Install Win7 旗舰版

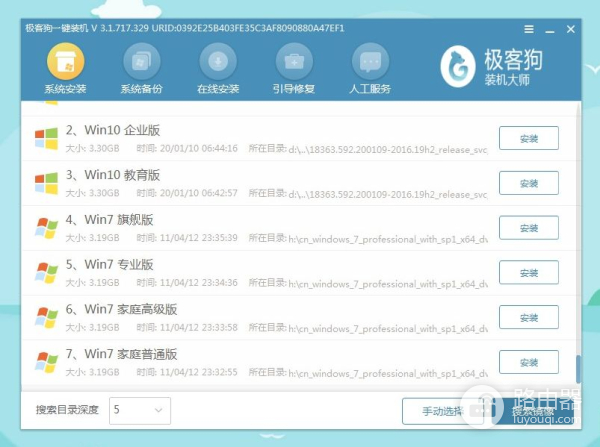coord(529,228)
